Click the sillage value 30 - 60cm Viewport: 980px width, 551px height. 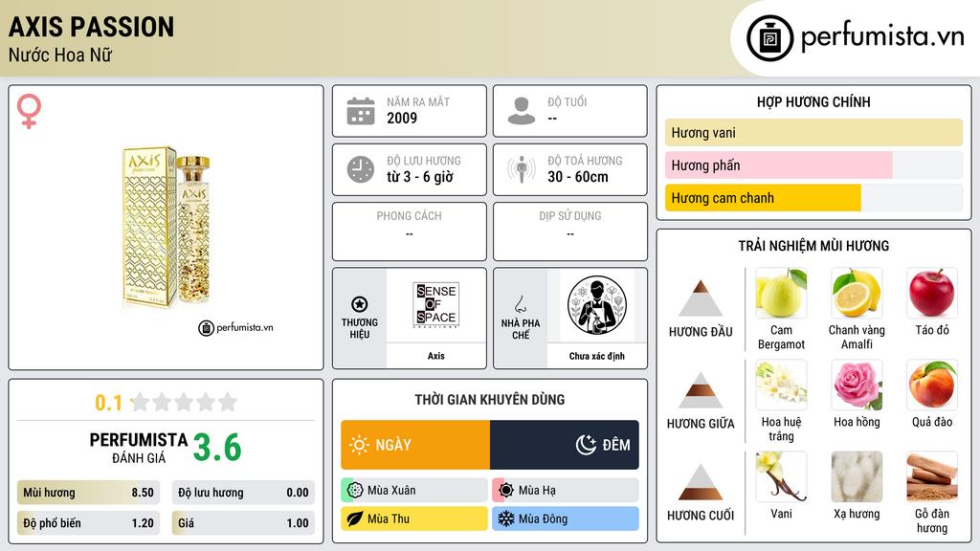coord(578,177)
